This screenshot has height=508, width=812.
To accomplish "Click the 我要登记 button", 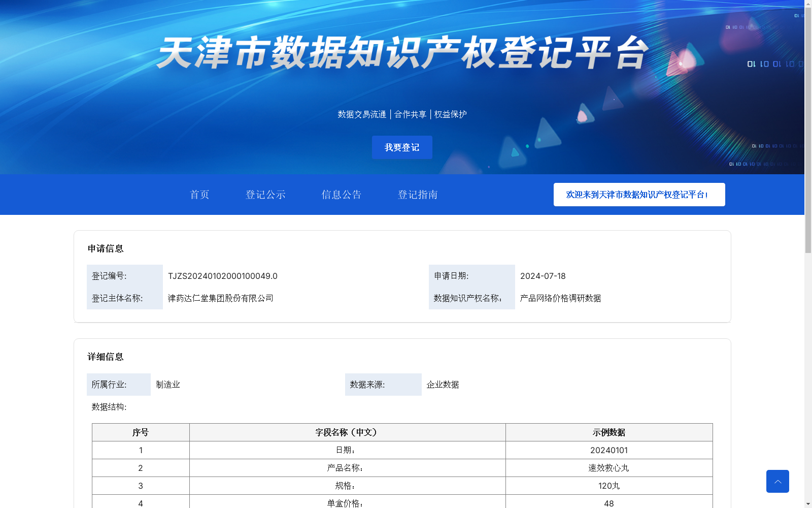I will pyautogui.click(x=402, y=147).
